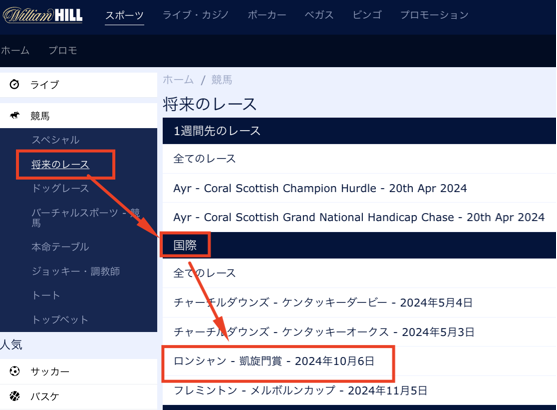Collapse the 1週間先のレース section header

[x=359, y=131]
